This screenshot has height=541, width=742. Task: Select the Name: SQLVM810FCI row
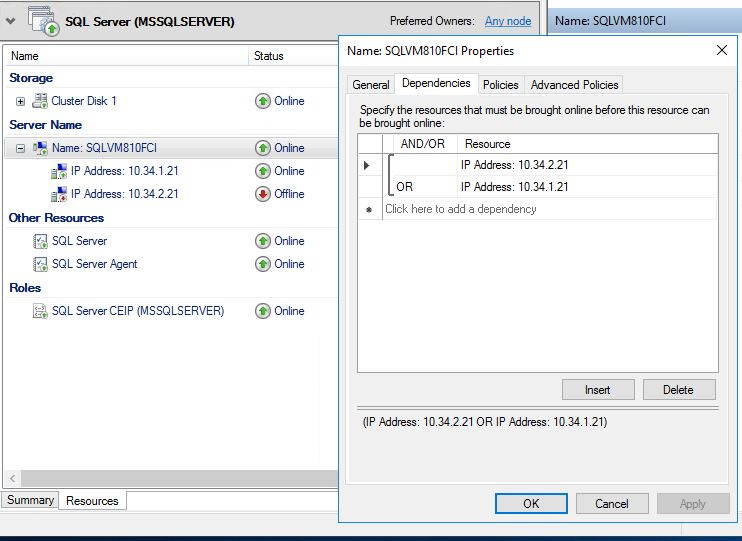click(x=170, y=148)
